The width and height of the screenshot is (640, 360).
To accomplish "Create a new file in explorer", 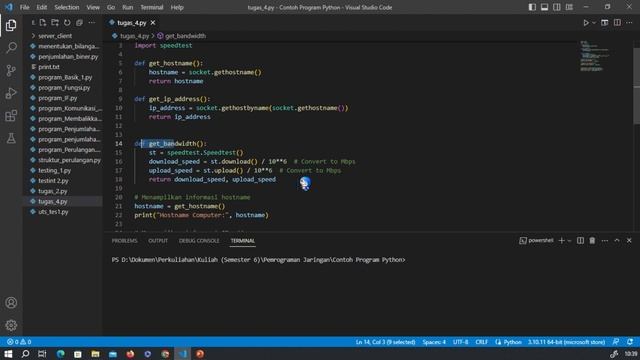I will click(43, 23).
